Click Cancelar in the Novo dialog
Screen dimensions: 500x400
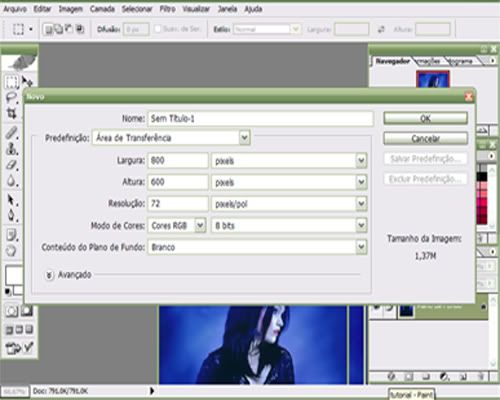click(x=425, y=138)
